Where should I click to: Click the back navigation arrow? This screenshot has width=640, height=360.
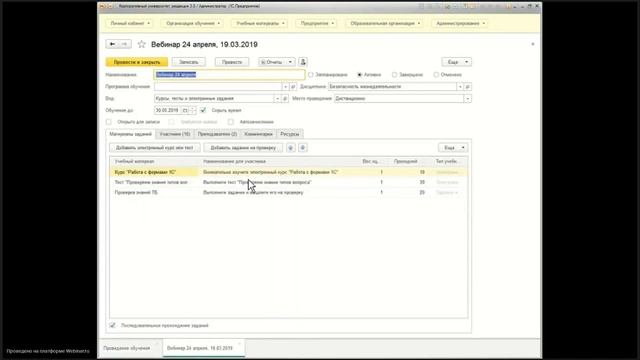[112, 44]
